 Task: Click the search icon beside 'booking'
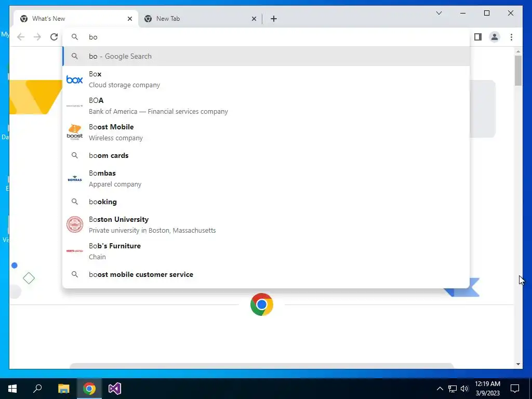coord(75,202)
